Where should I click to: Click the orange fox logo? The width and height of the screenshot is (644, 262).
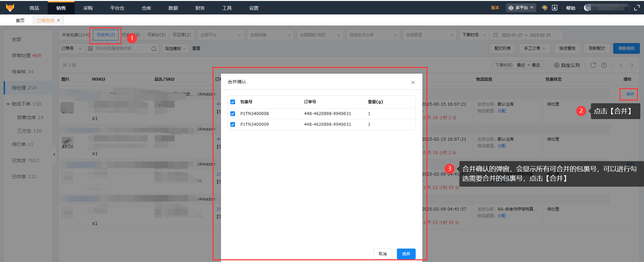[x=10, y=8]
